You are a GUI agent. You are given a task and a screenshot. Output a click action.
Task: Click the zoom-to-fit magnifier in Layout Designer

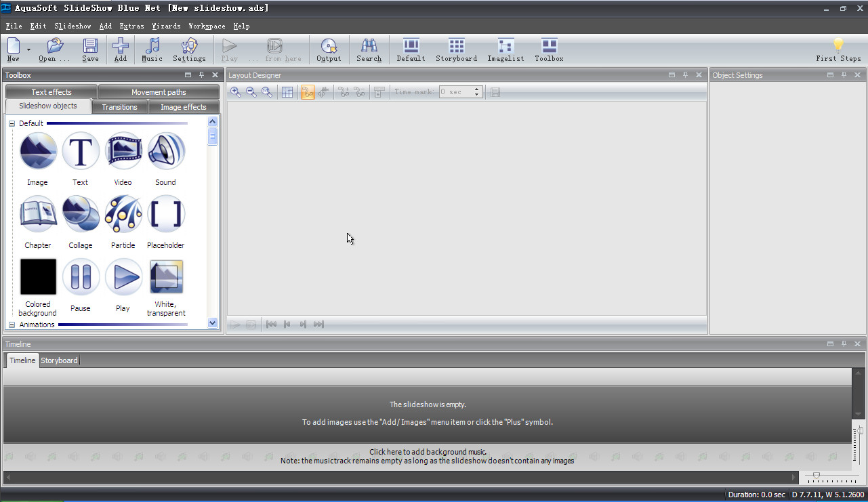click(x=267, y=92)
